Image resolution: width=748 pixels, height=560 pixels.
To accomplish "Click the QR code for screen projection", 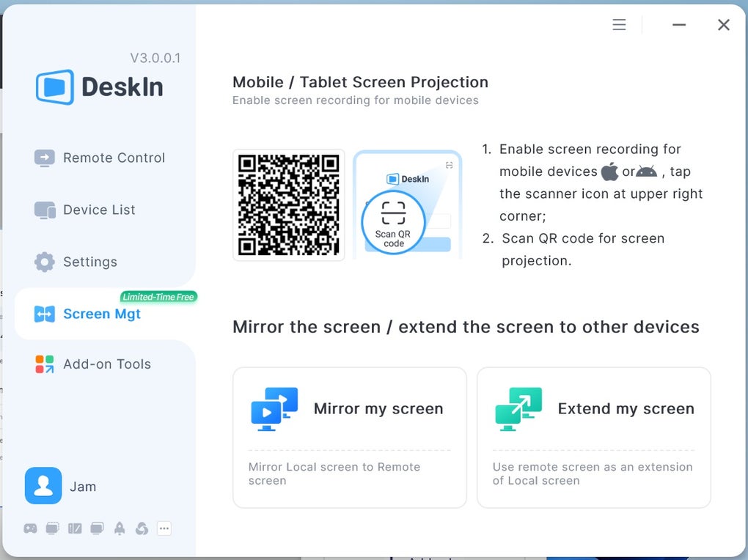I will tap(288, 205).
